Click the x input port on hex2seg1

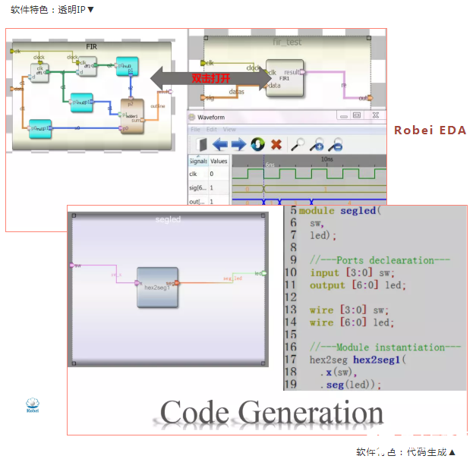click(137, 283)
